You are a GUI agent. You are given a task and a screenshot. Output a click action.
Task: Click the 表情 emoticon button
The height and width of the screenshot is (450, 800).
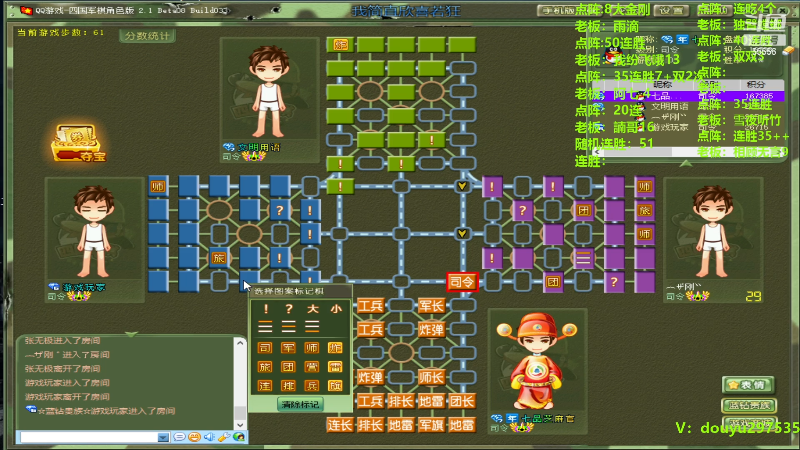[748, 385]
